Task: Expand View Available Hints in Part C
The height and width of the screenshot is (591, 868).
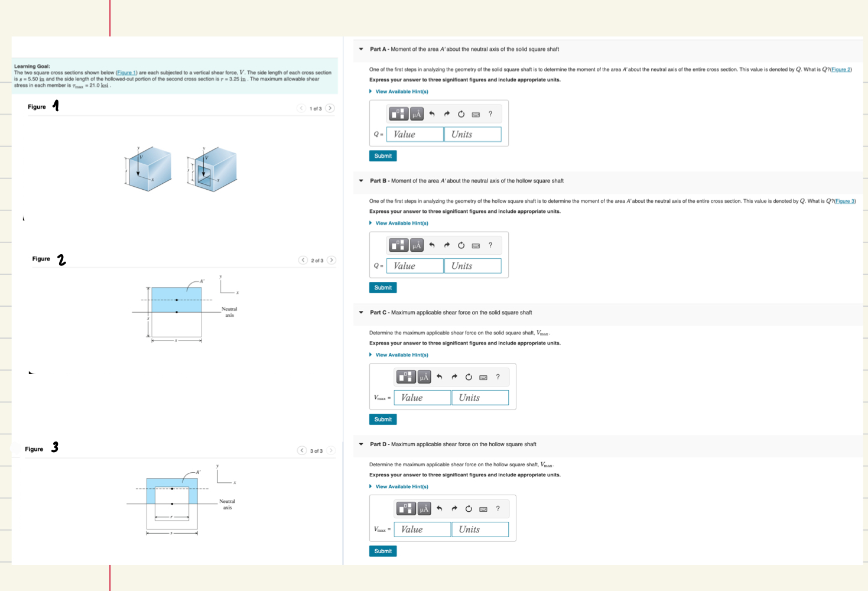Action: 400,355
